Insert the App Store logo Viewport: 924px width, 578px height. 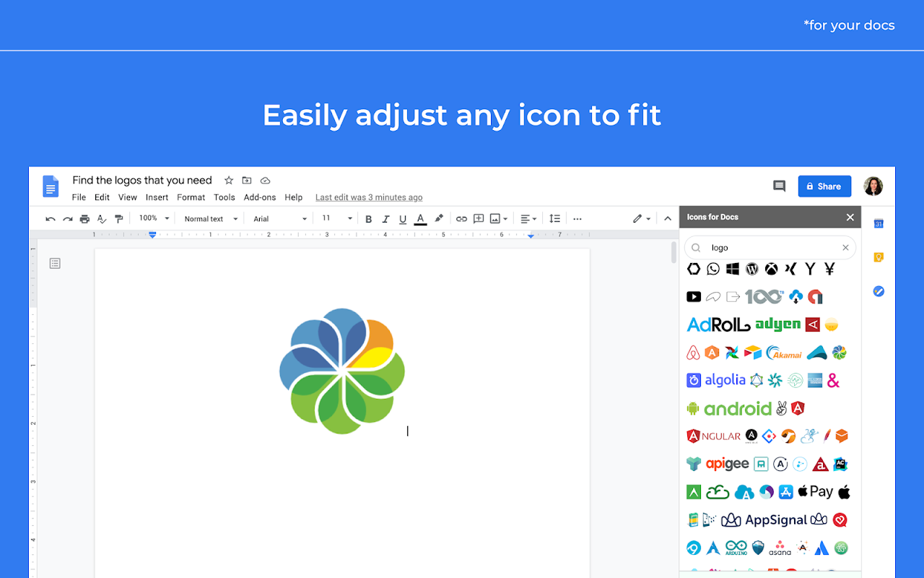[785, 492]
